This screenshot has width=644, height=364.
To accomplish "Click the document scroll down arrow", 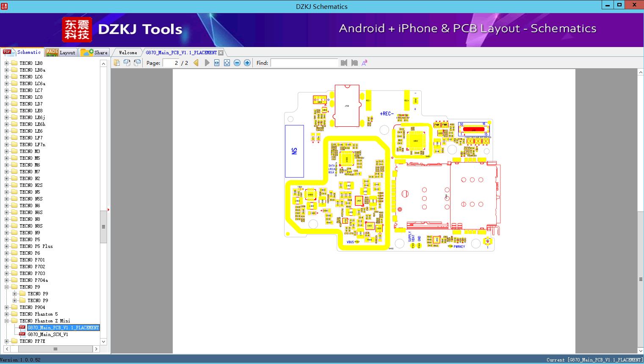I will [x=641, y=350].
